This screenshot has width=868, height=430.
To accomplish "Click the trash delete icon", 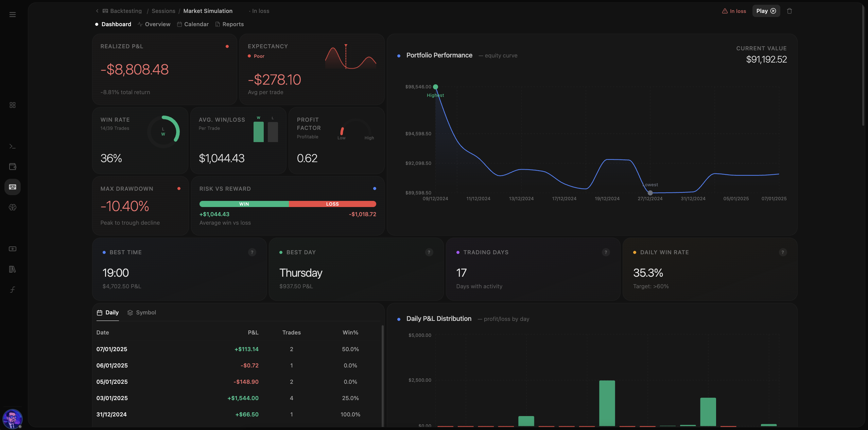I will click(789, 11).
